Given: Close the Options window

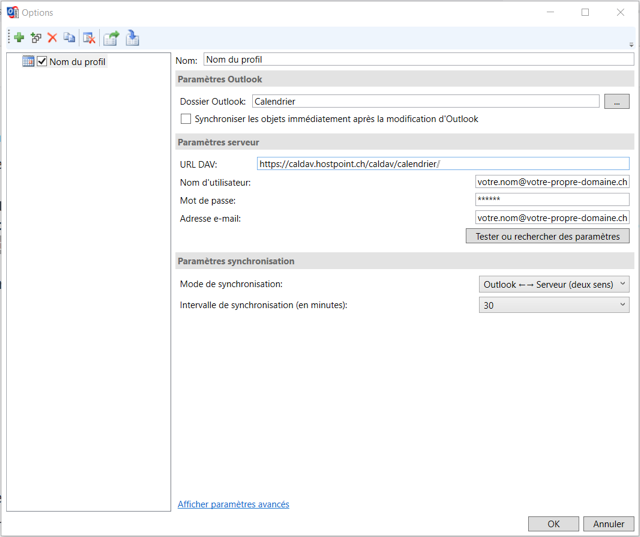Looking at the screenshot, I should [x=620, y=12].
